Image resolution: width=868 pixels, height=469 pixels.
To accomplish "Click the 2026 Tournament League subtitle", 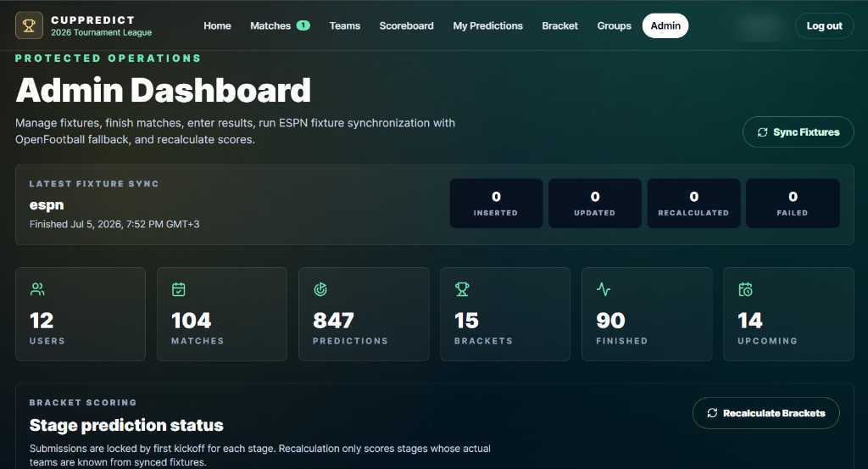I will [x=102, y=33].
